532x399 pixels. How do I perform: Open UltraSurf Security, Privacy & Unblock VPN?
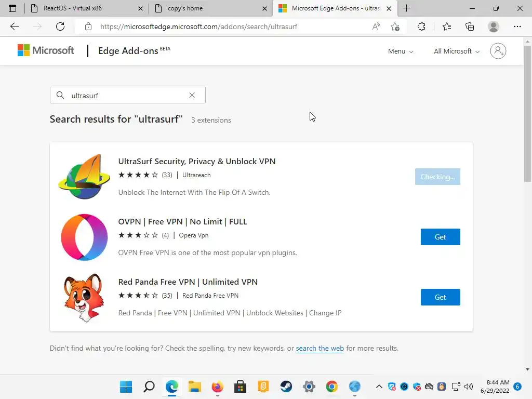pos(197,161)
